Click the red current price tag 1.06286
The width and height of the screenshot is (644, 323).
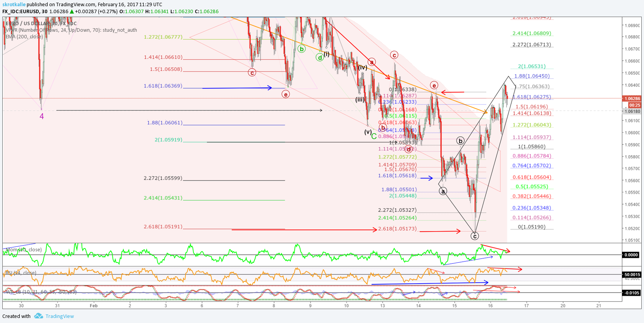[x=632, y=99]
